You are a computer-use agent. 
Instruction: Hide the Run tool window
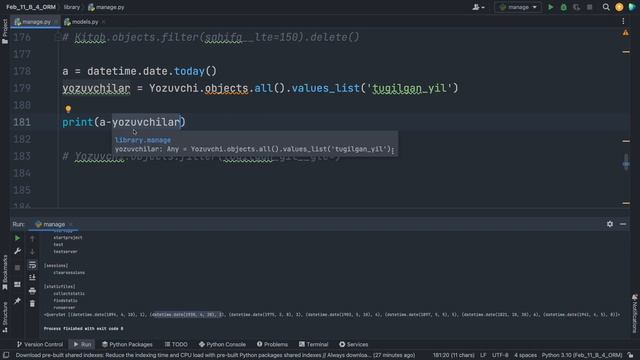click(623, 224)
